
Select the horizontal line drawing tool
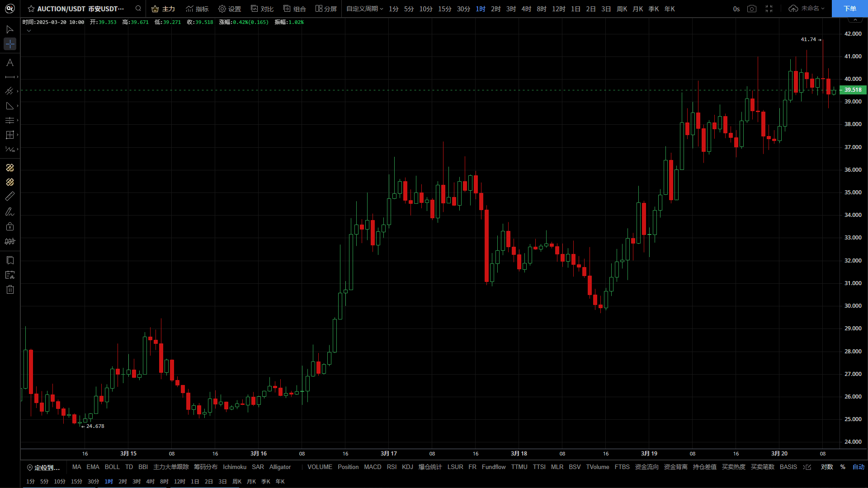click(x=9, y=77)
